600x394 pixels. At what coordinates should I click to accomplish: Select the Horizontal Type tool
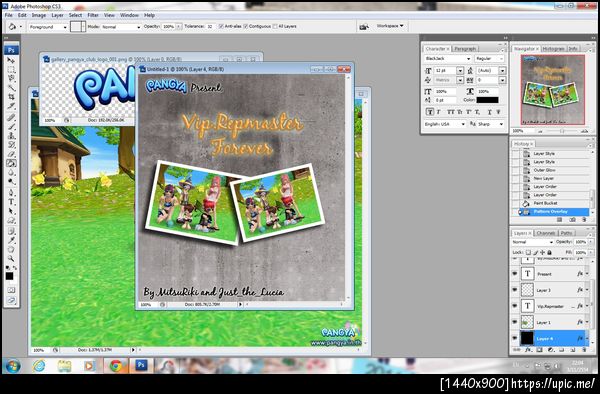click(x=11, y=202)
